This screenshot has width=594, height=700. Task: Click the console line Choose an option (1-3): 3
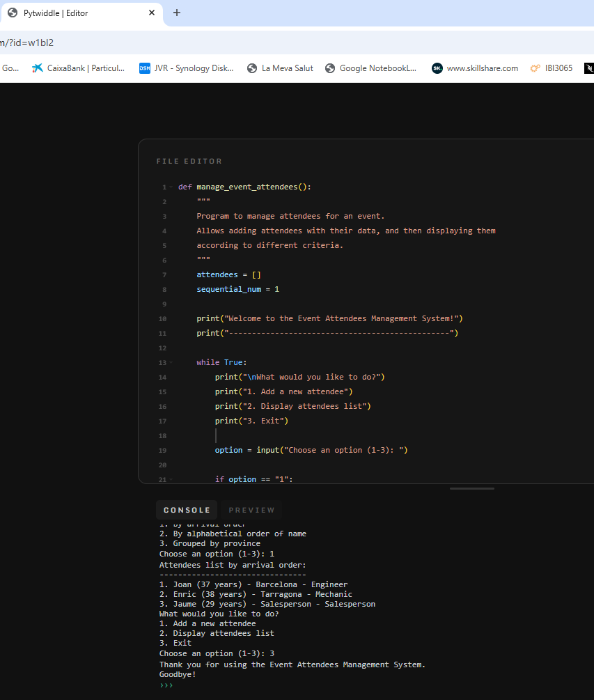click(x=217, y=653)
